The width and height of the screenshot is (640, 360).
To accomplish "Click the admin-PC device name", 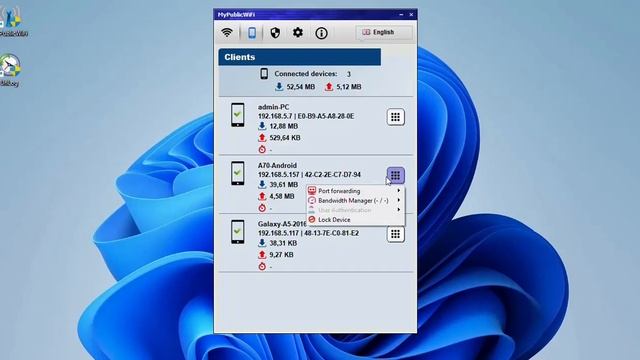I will click(273, 107).
